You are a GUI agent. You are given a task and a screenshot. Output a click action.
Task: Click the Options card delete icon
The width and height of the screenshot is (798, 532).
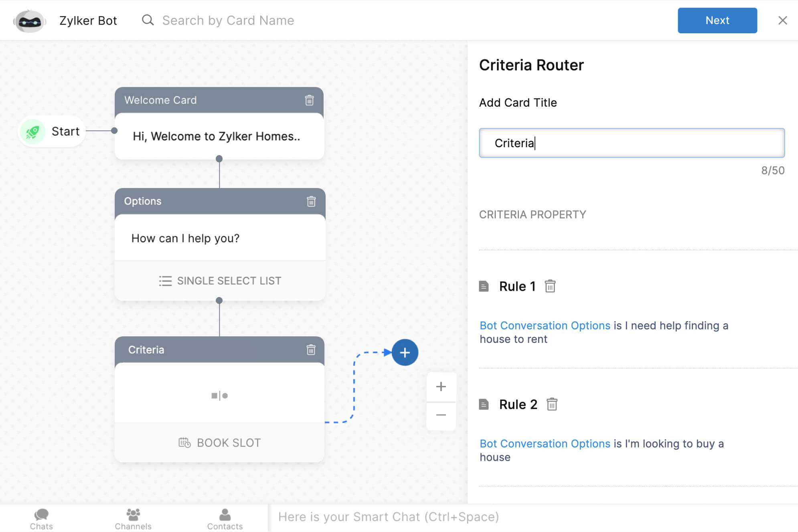pyautogui.click(x=311, y=201)
